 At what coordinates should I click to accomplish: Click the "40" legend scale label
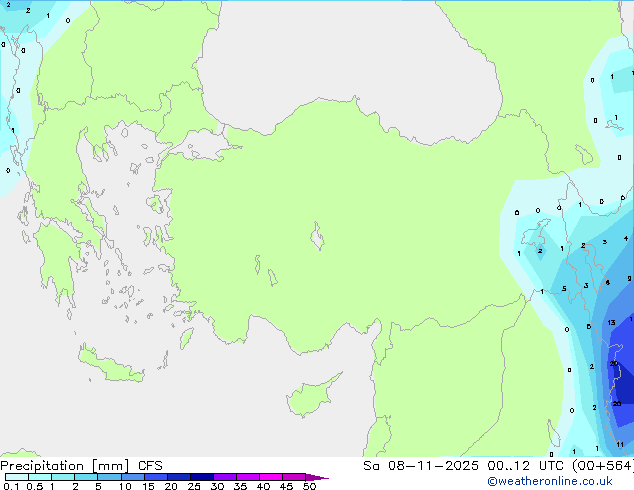coord(263,486)
